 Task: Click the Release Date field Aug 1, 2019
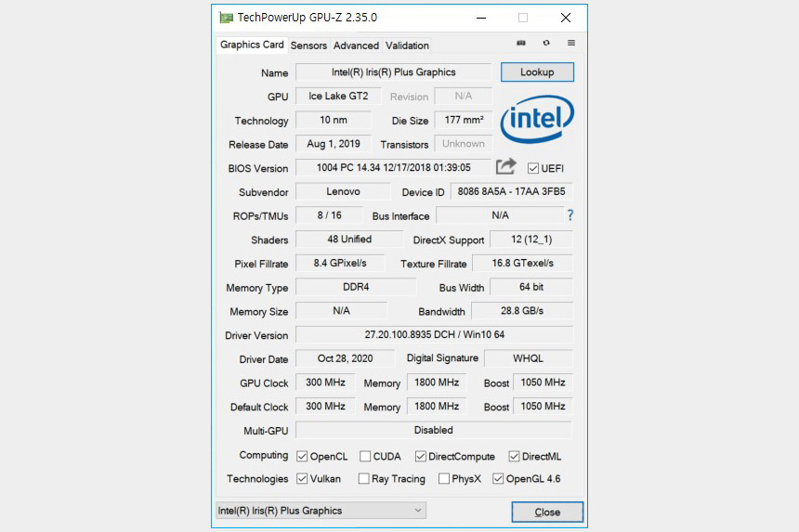pos(334,144)
